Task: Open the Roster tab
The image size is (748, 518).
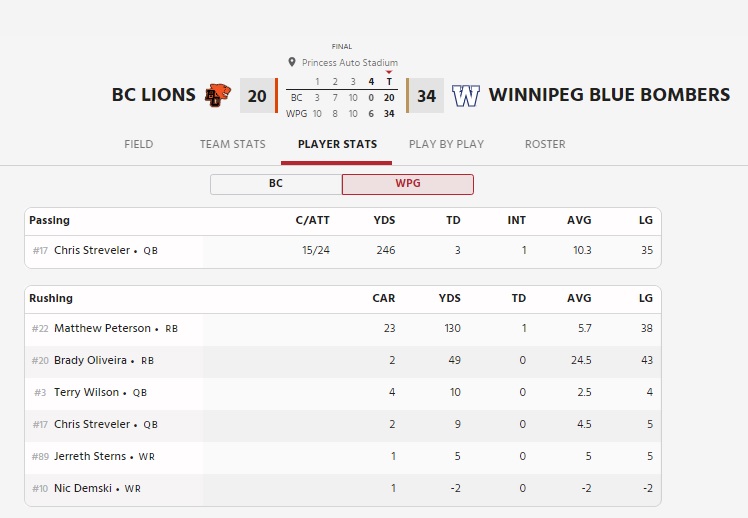Action: (545, 144)
